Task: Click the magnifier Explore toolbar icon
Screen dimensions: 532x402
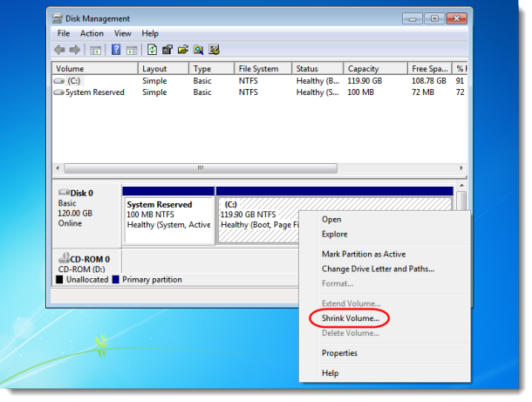Action: 198,50
